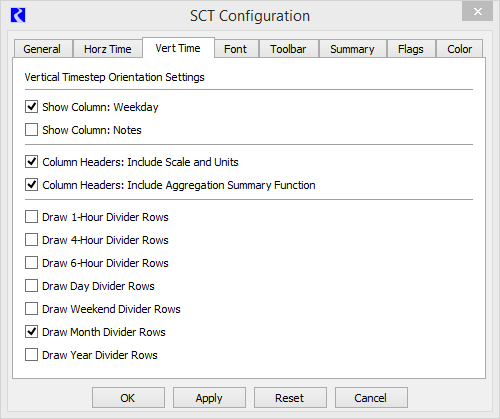Enable Show Column: Notes checkbox
The height and width of the screenshot is (419, 500).
[31, 130]
